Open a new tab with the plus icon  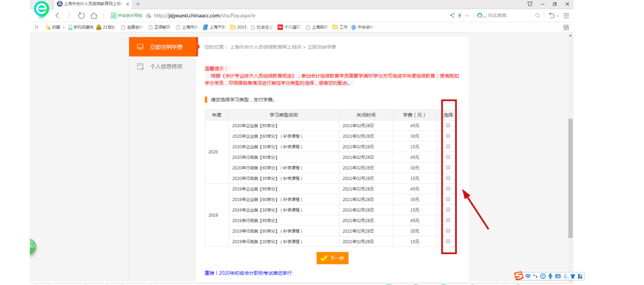pos(138,4)
